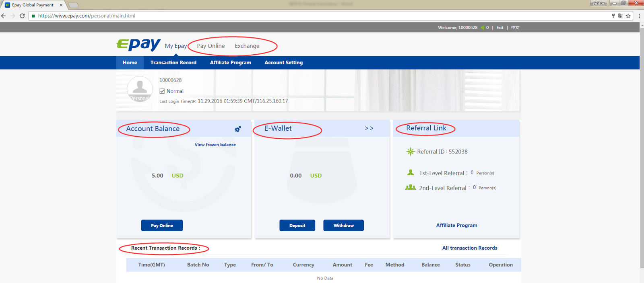The width and height of the screenshot is (644, 283).
Task: Click the user profile avatar picture
Action: (x=140, y=89)
